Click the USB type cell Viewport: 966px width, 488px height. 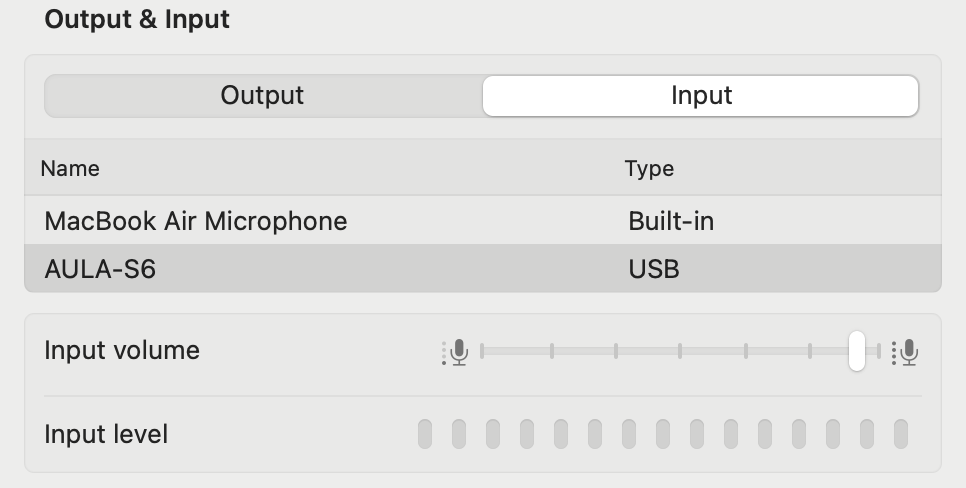point(654,269)
